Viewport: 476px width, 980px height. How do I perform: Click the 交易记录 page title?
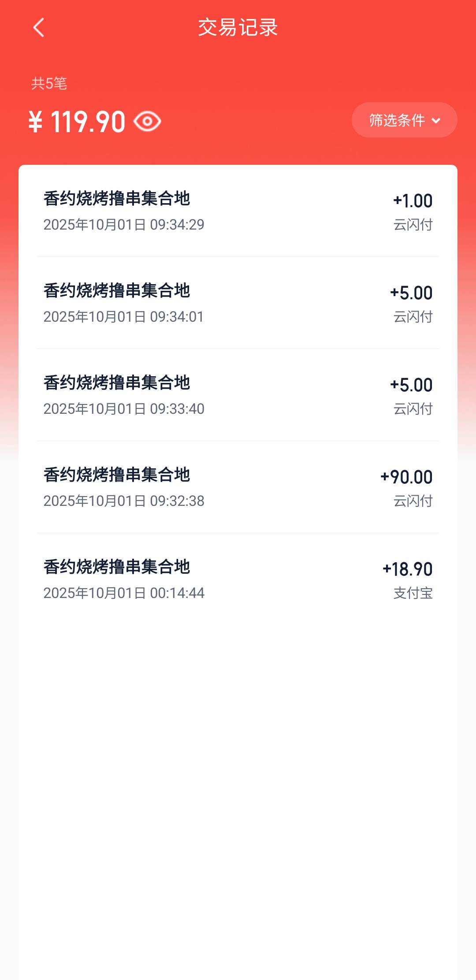[238, 27]
